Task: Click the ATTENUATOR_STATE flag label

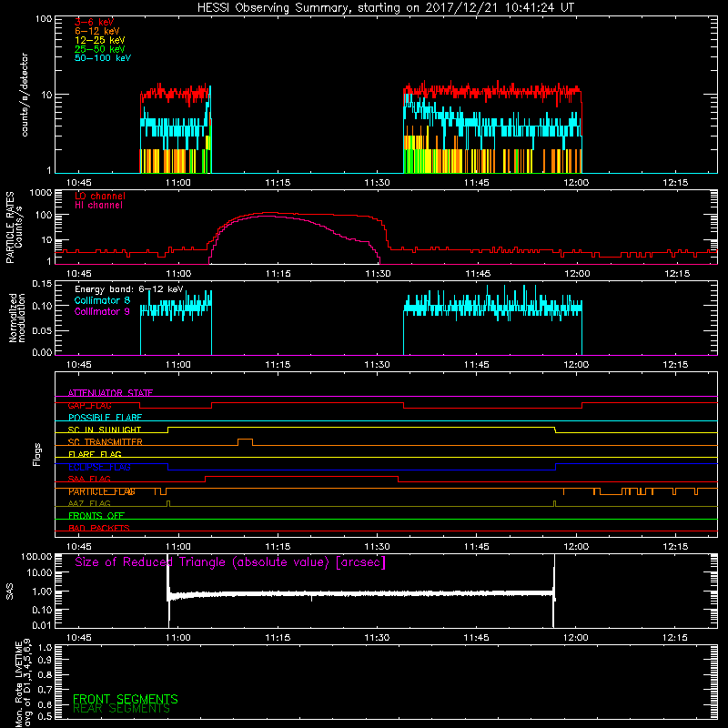Action: 110,393
